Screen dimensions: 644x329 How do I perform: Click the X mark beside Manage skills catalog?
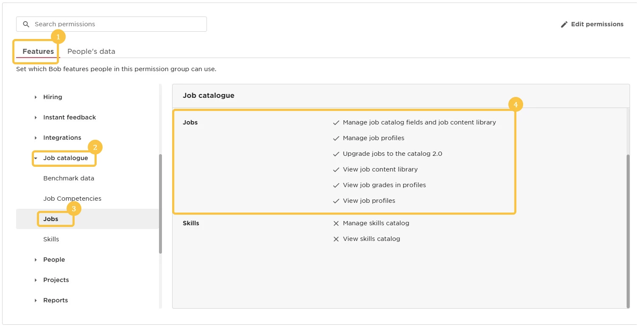(x=336, y=223)
